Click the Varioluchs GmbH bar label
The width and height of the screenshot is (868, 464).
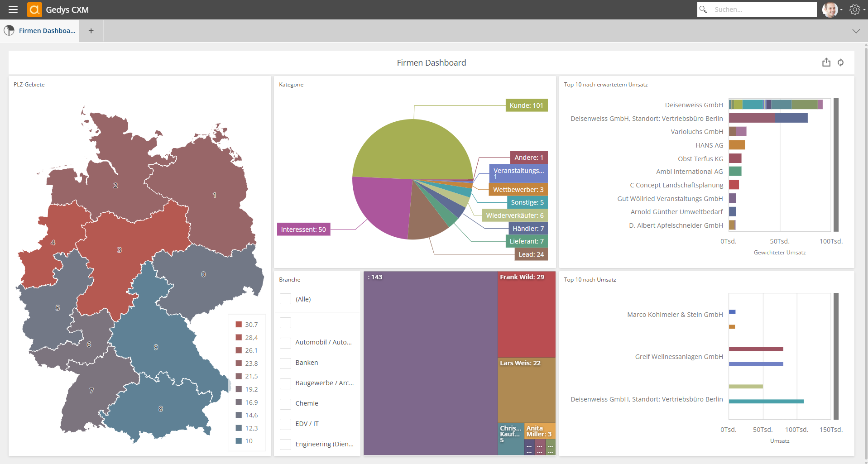697,131
